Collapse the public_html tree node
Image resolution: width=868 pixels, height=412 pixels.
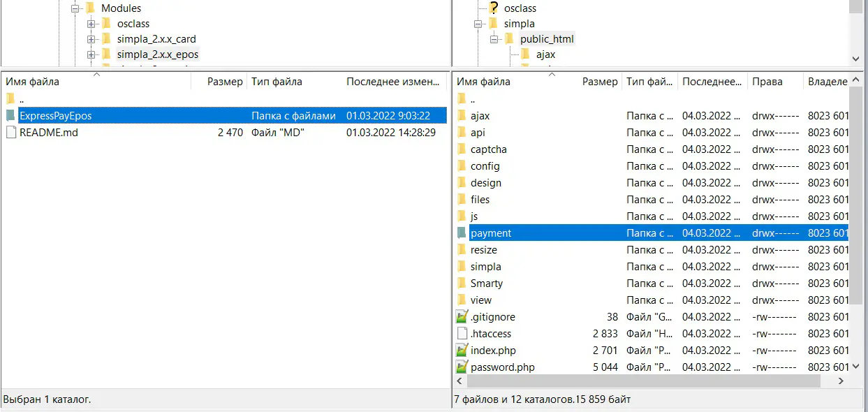click(x=494, y=39)
